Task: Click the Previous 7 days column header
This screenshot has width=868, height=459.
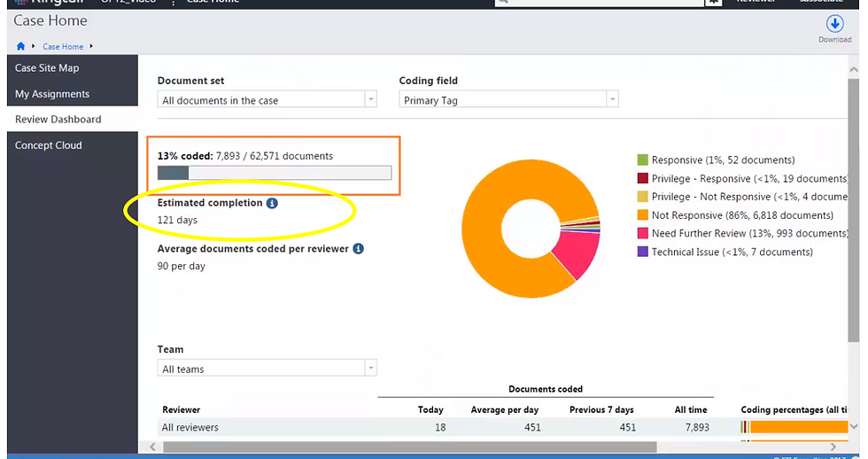Action: [601, 409]
